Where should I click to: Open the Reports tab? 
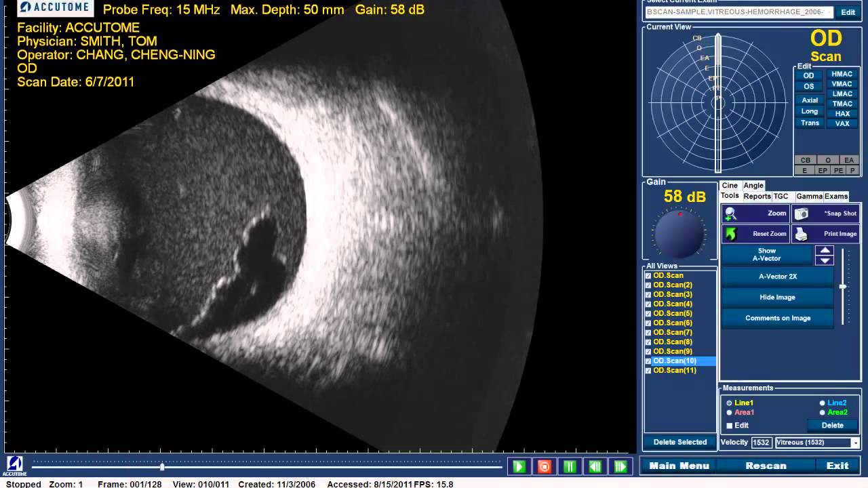(757, 197)
